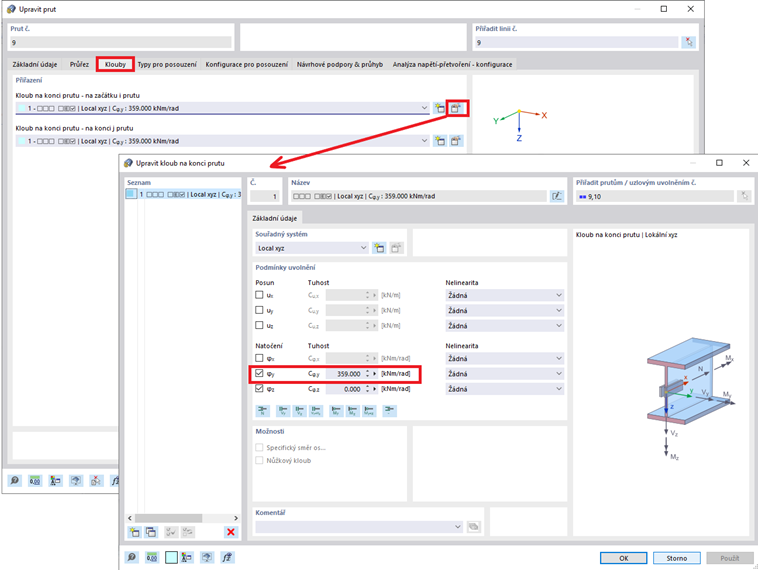
Task: Pick line graphically next to Přiřadit linii č.
Action: click(x=688, y=42)
